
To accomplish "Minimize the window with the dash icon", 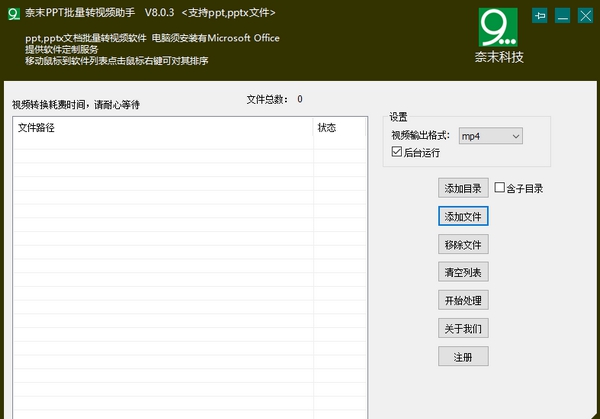I will (563, 15).
